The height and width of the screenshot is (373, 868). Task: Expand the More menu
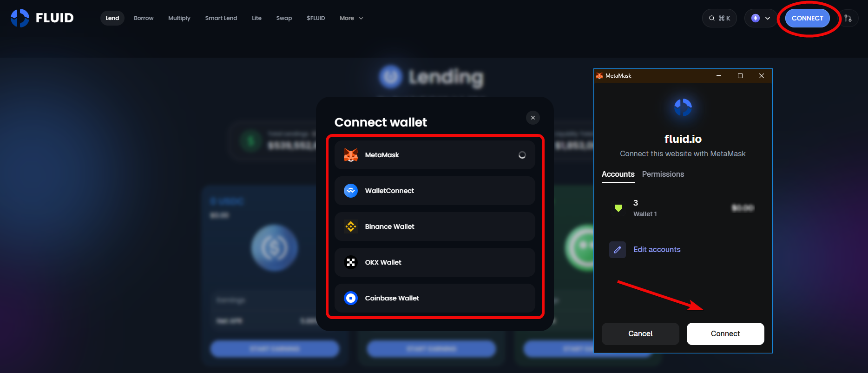[x=351, y=18]
